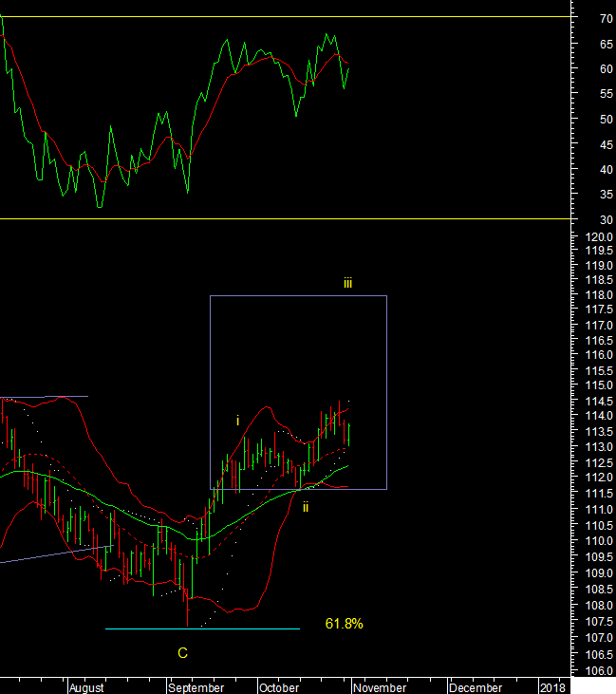Click the 111.0 price level on the scale

[599, 510]
